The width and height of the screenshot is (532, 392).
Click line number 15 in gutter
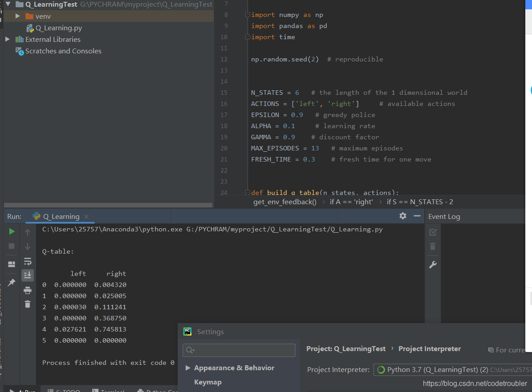(224, 93)
